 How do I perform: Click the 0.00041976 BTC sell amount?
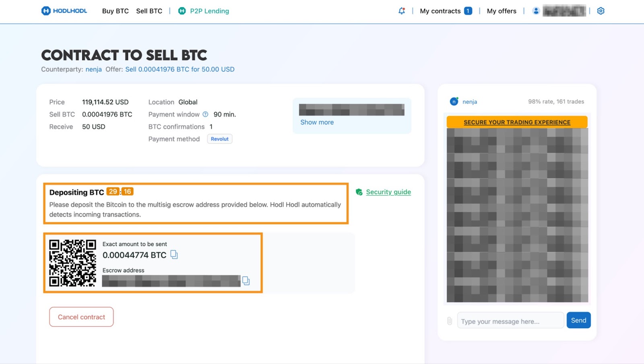pos(107,114)
